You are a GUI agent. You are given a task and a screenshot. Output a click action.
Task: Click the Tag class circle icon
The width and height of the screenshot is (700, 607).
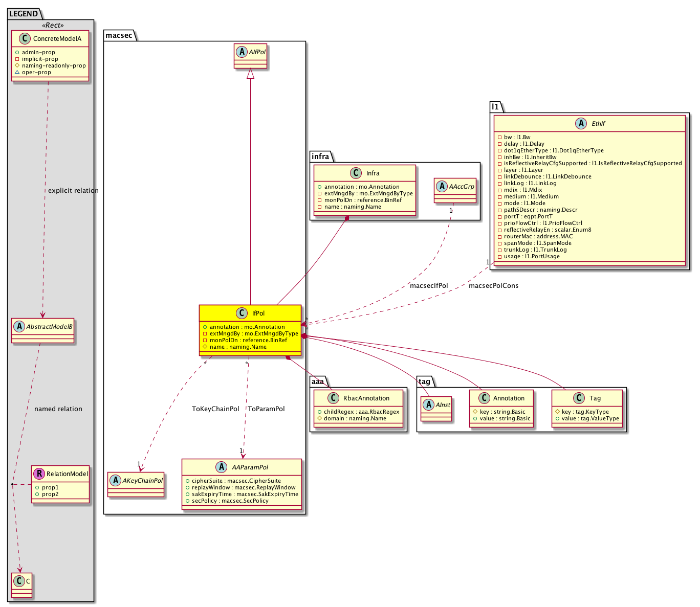579,398
